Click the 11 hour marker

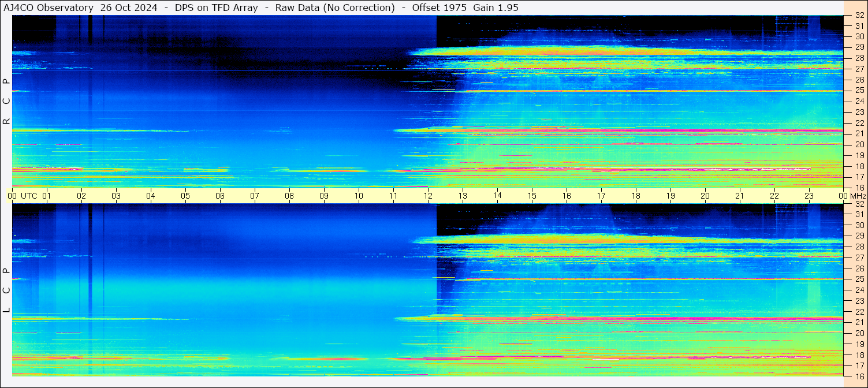coord(393,196)
